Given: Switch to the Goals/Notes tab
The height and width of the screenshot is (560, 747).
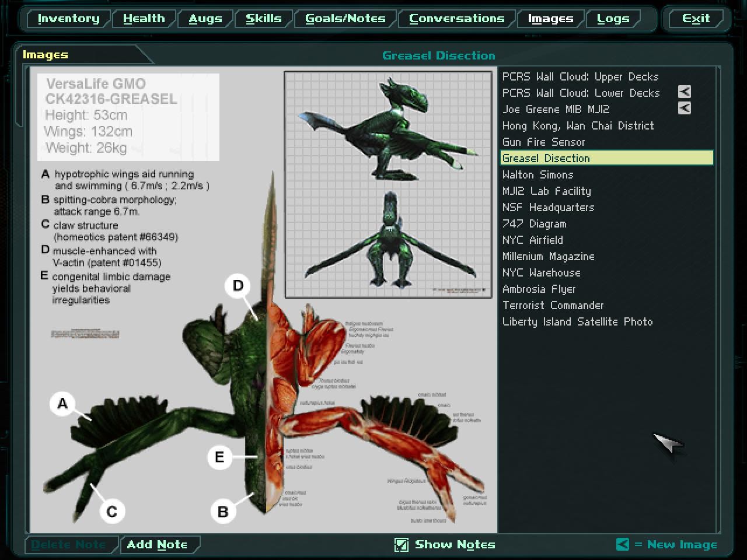Looking at the screenshot, I should click(345, 19).
